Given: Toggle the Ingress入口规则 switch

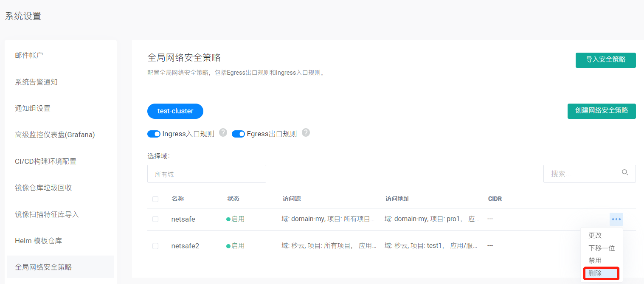Looking at the screenshot, I should pyautogui.click(x=154, y=134).
